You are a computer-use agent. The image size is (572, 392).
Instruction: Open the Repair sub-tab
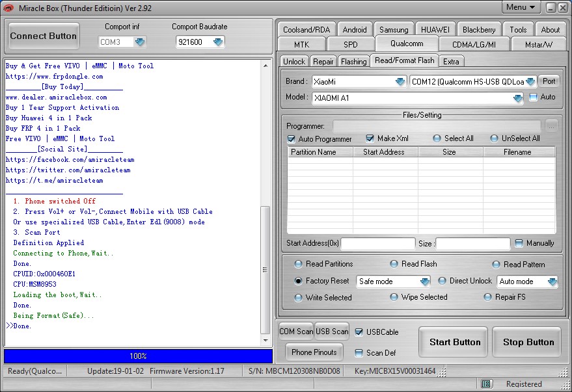pyautogui.click(x=323, y=62)
